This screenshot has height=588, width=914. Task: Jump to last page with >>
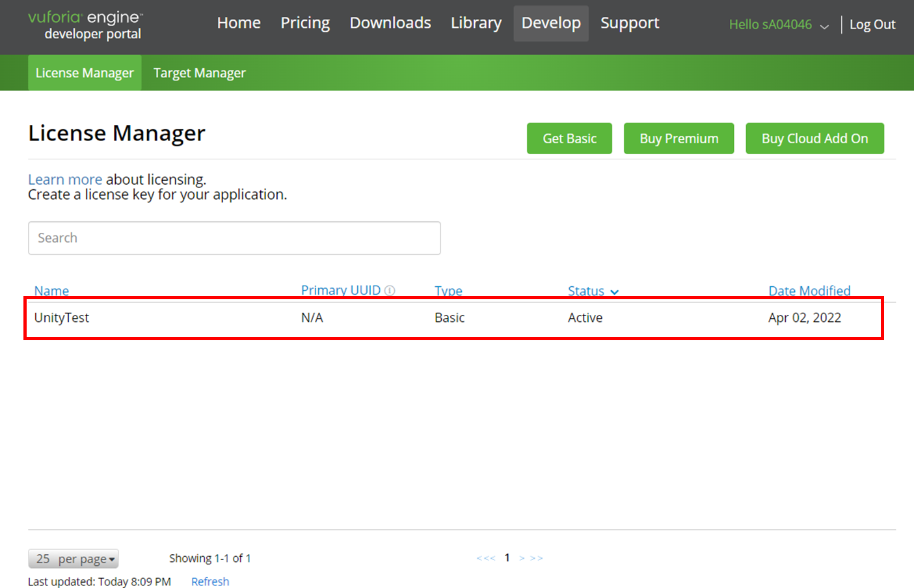point(537,558)
